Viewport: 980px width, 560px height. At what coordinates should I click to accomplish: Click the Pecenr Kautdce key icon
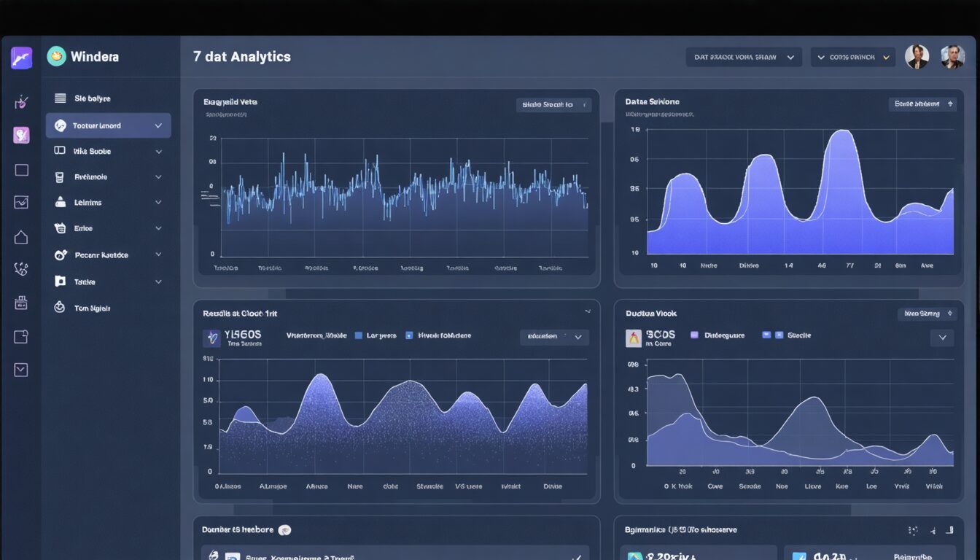[x=61, y=255]
